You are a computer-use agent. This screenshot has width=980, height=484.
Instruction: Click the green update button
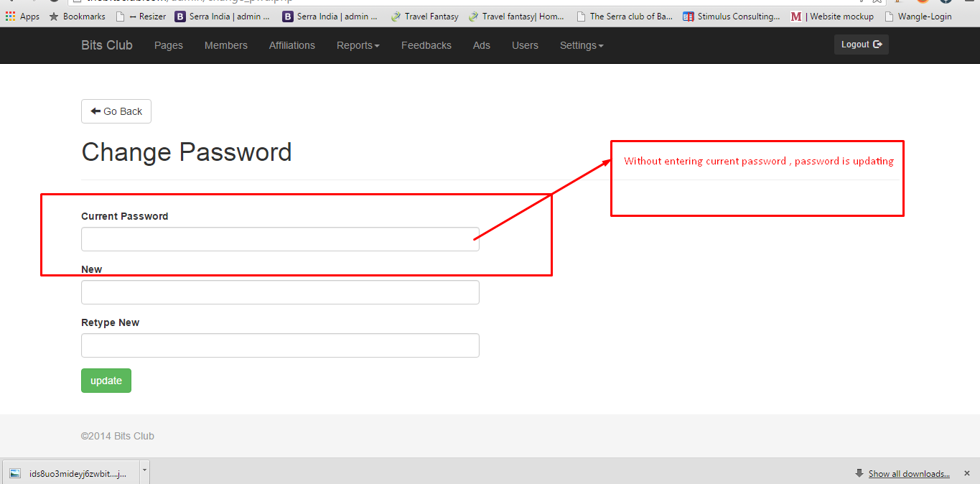[106, 381]
